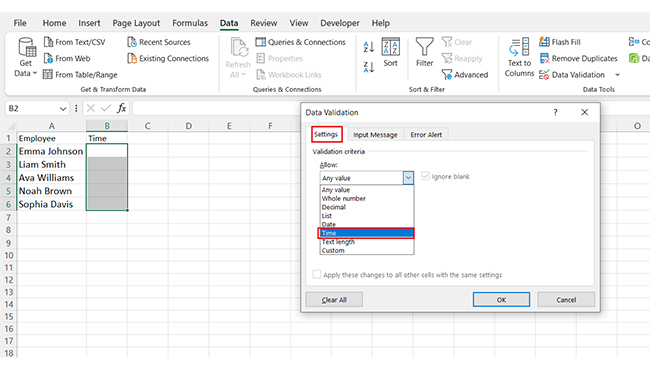Select the Settings tab in the dialog
The height and width of the screenshot is (370, 650).
[x=326, y=134]
